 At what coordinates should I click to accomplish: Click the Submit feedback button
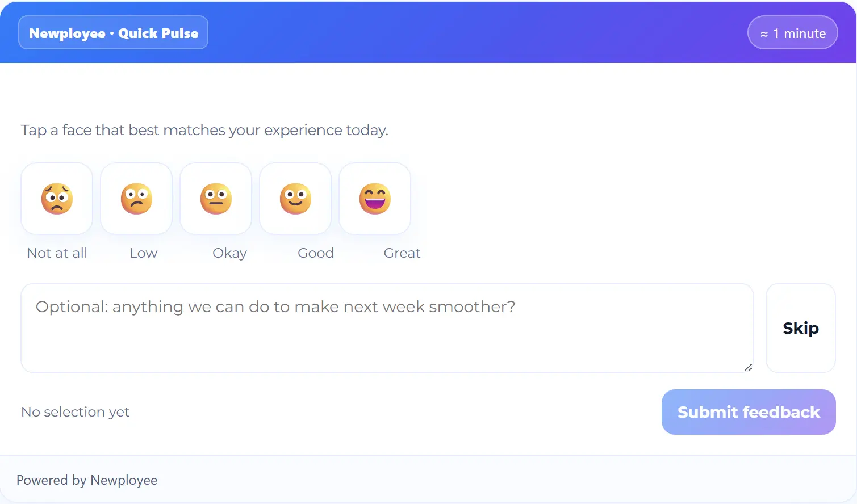point(748,412)
